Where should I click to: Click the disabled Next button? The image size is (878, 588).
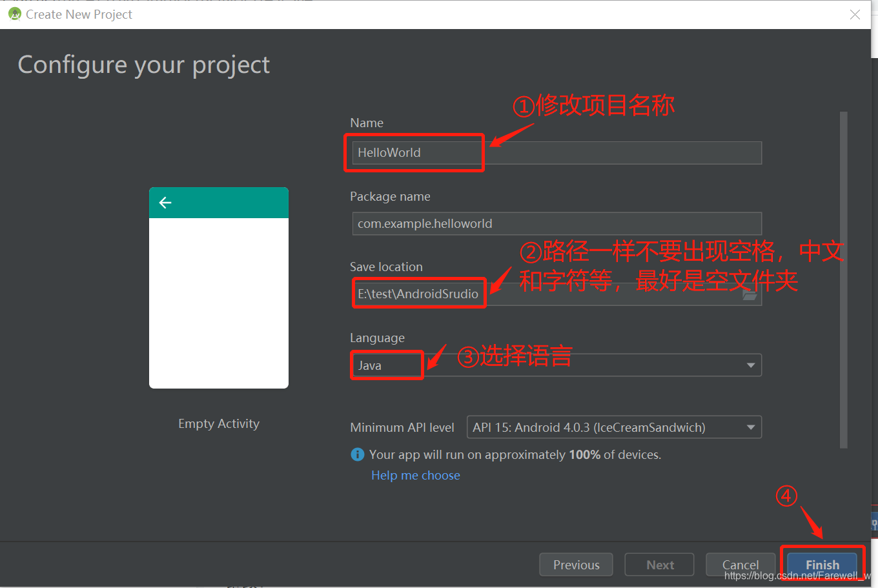[x=660, y=565]
